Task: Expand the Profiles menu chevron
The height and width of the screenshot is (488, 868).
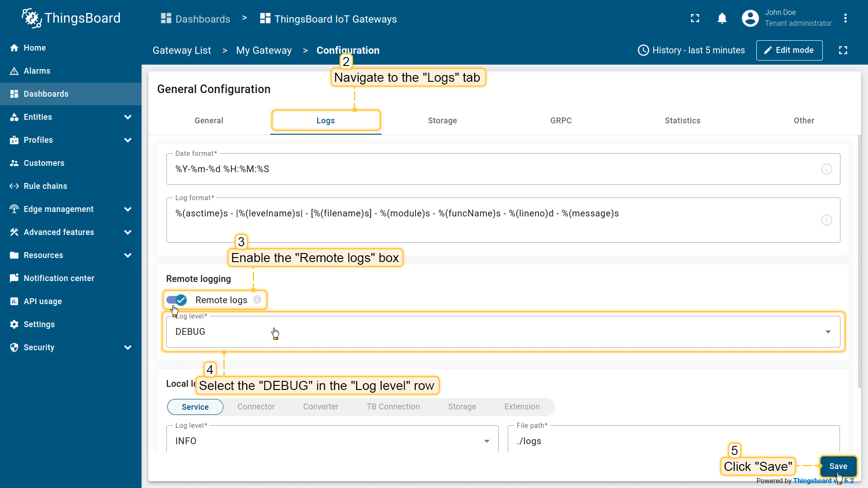Action: coord(128,140)
